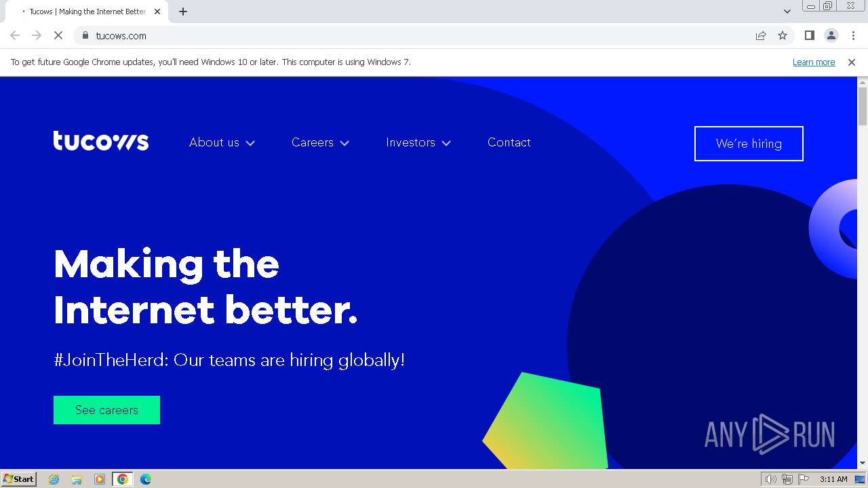Open the Windows Start menu

[x=19, y=479]
